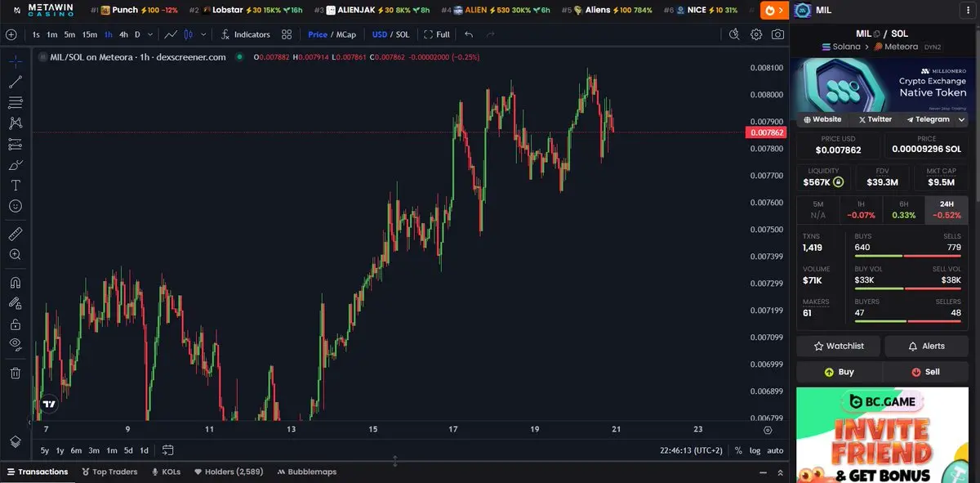Viewport: 980px width, 483px height.
Task: Switch to the KOLs tab
Action: [x=166, y=472]
